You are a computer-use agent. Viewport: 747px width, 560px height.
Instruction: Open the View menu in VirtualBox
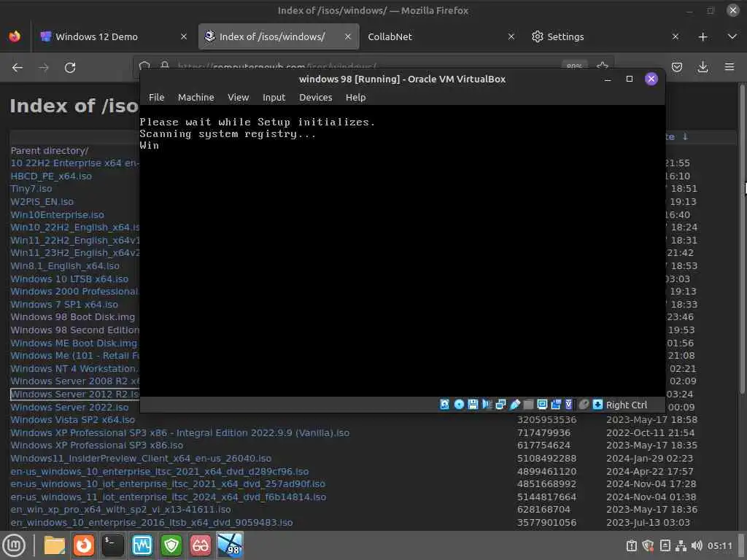point(239,97)
